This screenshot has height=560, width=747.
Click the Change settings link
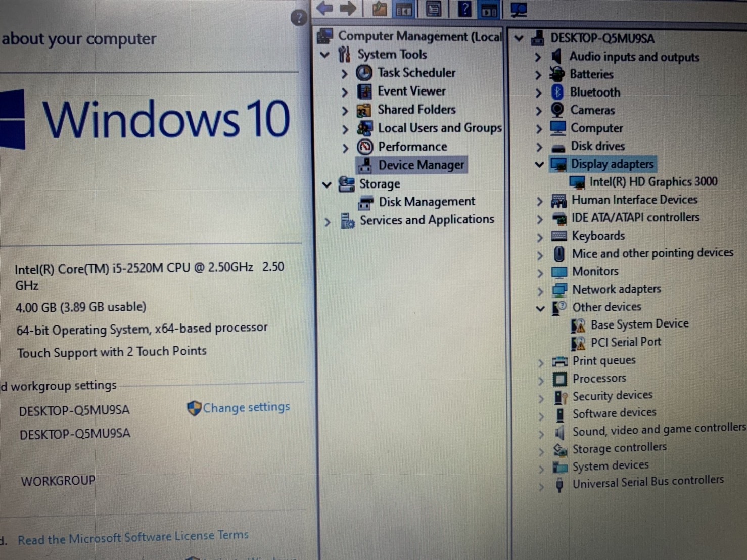[x=246, y=407]
